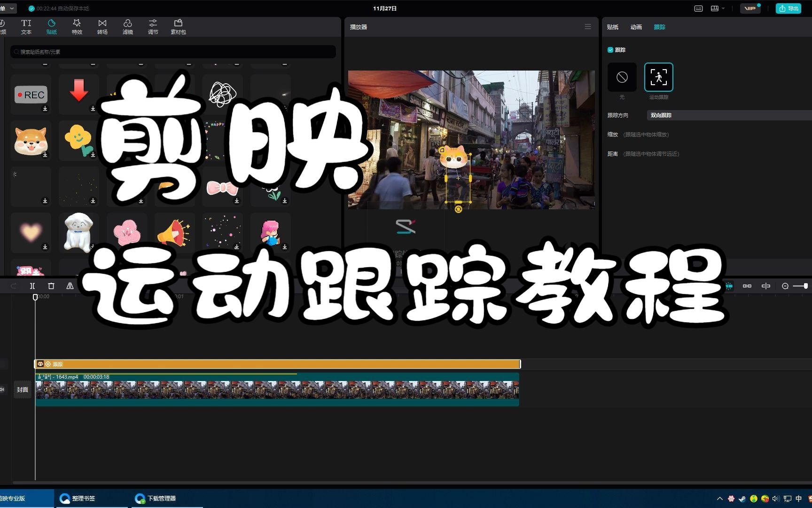Select the 1643.mp4 video clip
The height and width of the screenshot is (508, 812).
[x=277, y=389]
